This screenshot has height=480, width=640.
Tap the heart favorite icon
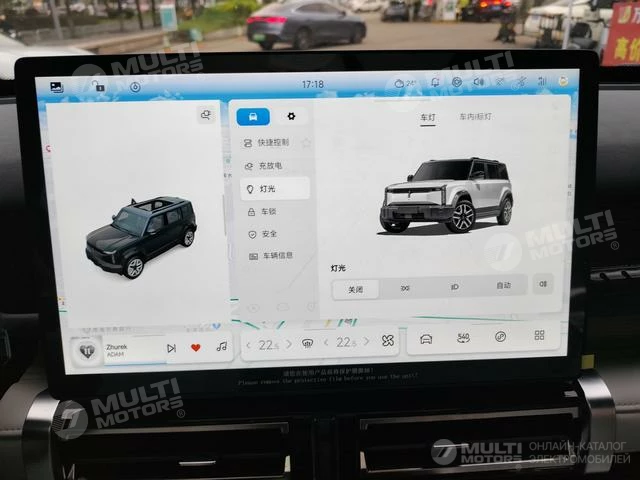[x=196, y=347]
